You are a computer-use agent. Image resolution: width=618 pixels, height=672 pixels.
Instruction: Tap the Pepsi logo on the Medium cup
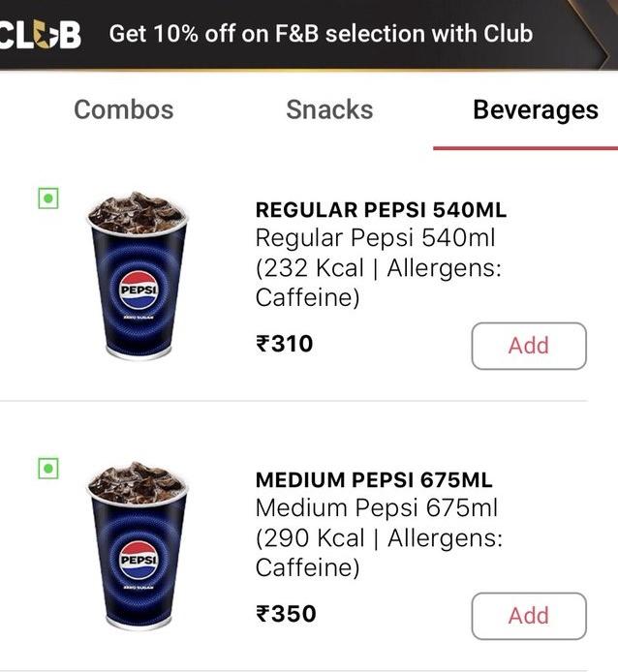tap(136, 559)
